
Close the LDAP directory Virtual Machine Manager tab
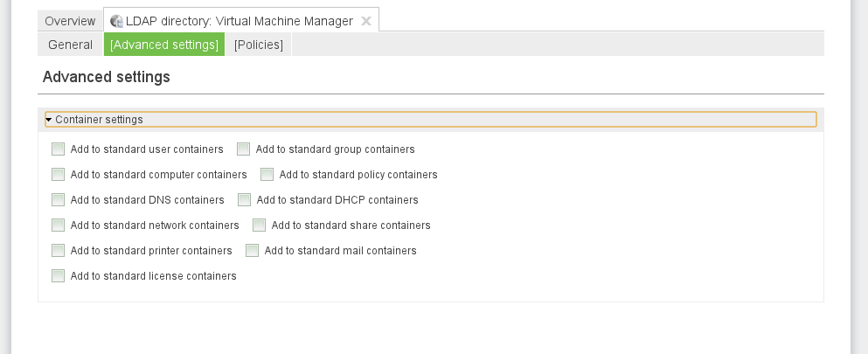coord(366,21)
